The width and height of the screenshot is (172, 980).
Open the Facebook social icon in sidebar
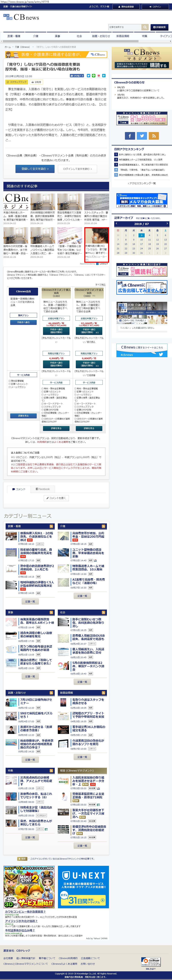[x=129, y=136]
